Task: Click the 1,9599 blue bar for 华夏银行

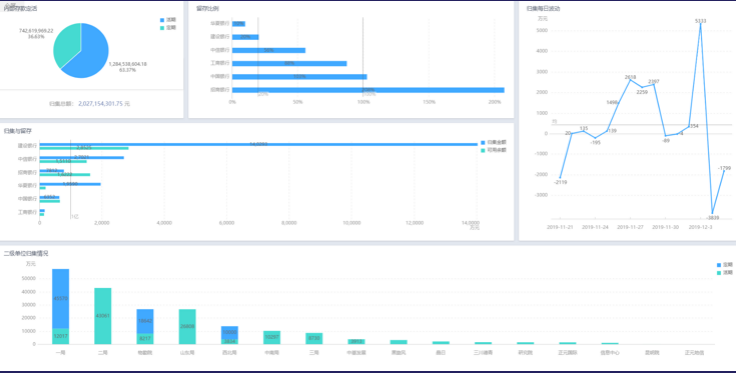Action: pos(70,184)
